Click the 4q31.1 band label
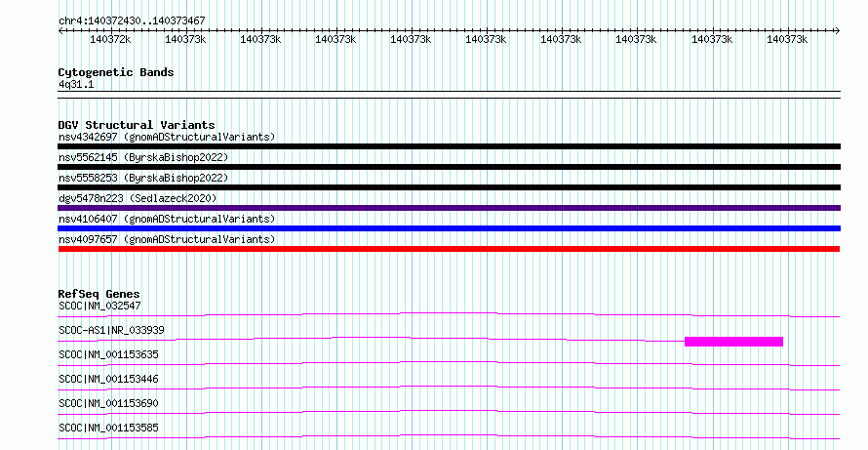This screenshot has height=450, width=868. tap(76, 84)
